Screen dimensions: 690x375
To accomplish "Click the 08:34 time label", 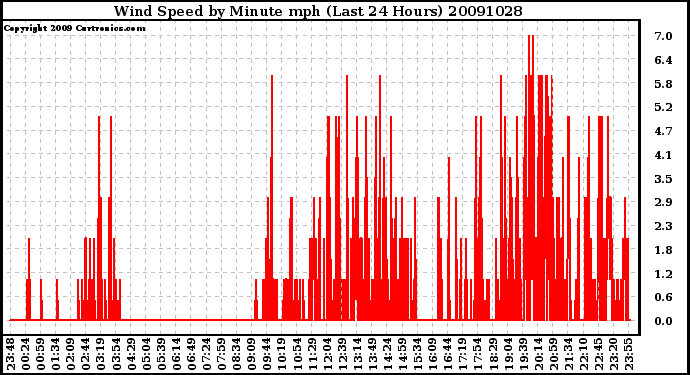I will (x=237, y=354).
